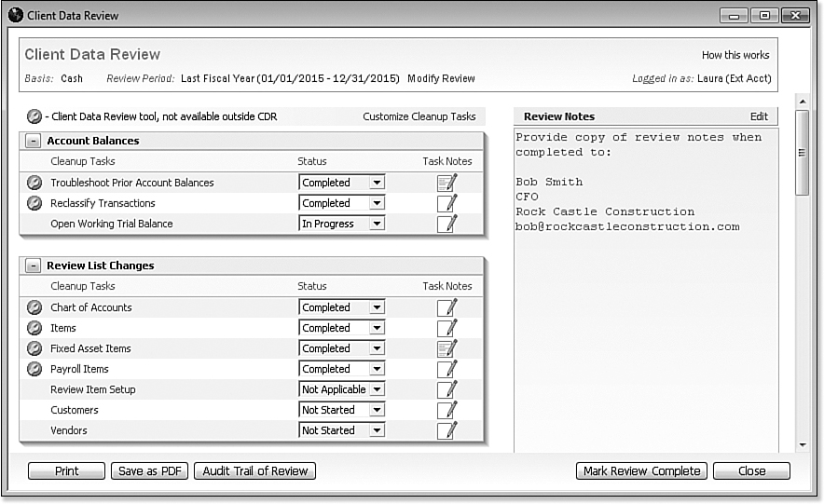This screenshot has width=824, height=504.
Task: Click the Basis Cash value
Action: [x=72, y=78]
